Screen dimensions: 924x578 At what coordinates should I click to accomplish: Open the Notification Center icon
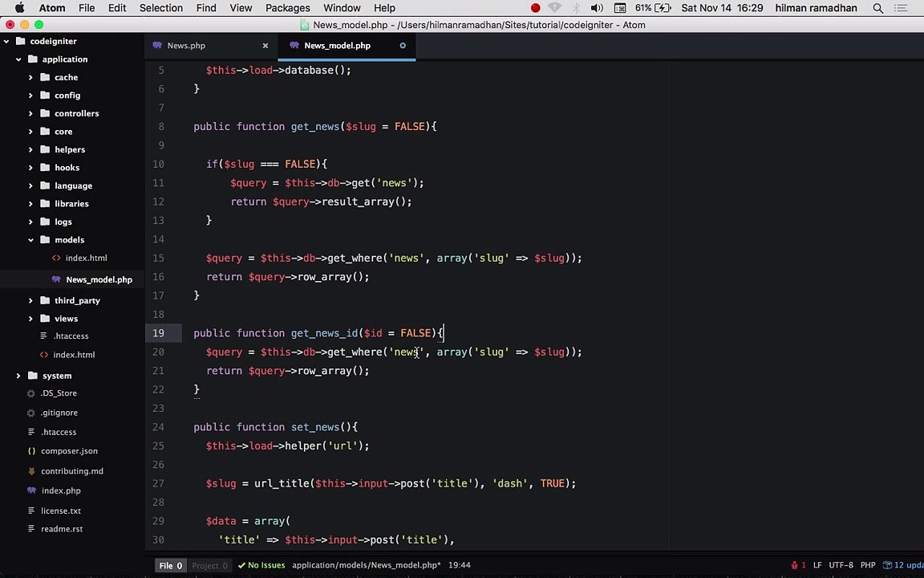point(901,8)
